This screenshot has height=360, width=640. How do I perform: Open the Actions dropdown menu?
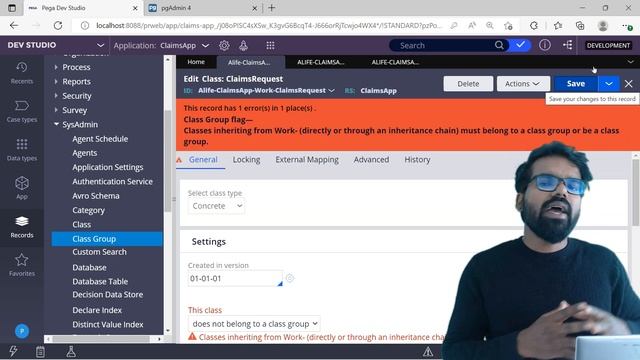tap(522, 84)
